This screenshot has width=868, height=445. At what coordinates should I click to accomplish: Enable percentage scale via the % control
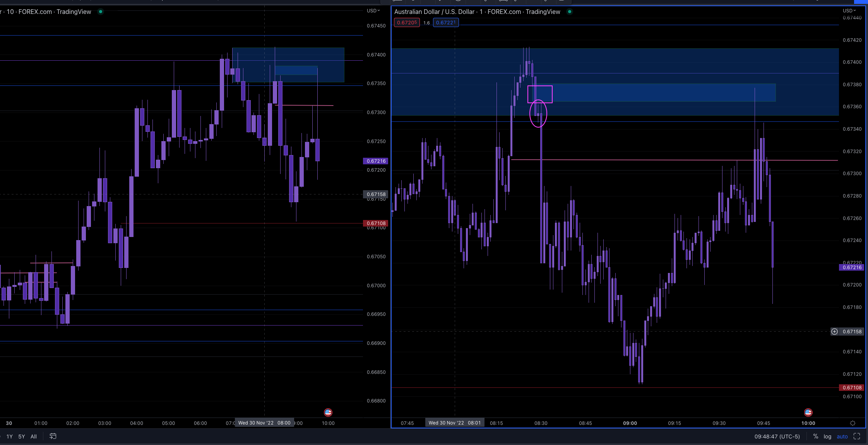click(x=815, y=436)
